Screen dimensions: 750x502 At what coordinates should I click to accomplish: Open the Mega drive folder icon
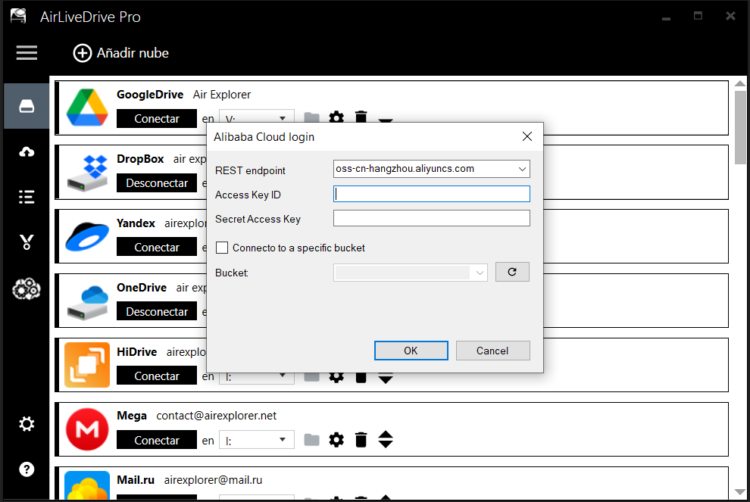[312, 440]
